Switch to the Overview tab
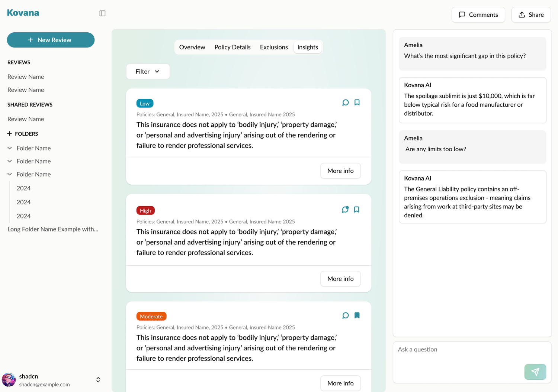This screenshot has width=558, height=392. (192, 47)
